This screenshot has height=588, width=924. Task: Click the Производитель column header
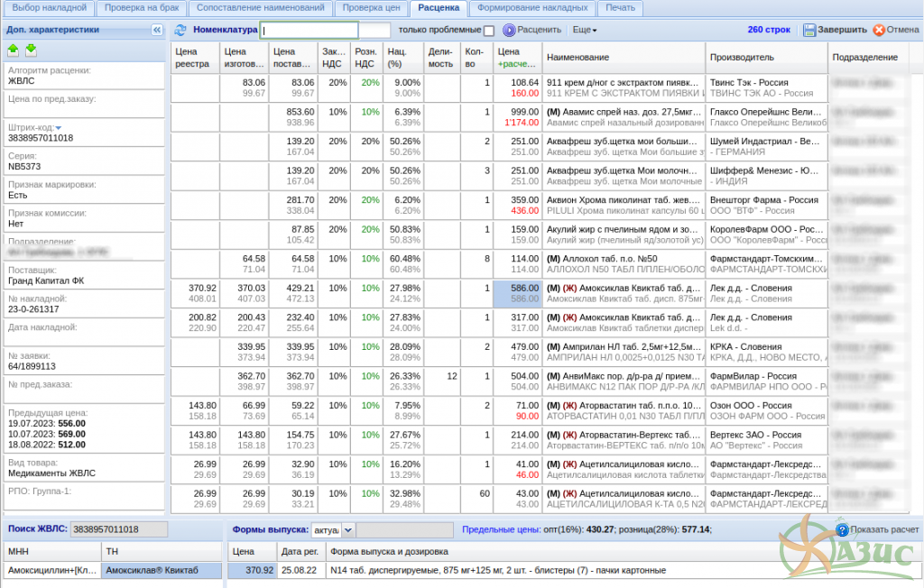(x=767, y=57)
